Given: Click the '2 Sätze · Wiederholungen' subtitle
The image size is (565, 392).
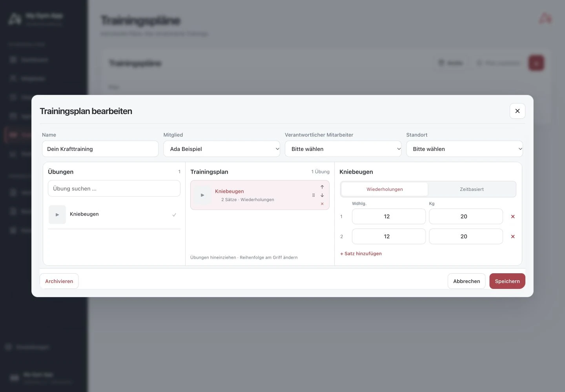Looking at the screenshot, I should click(248, 200).
